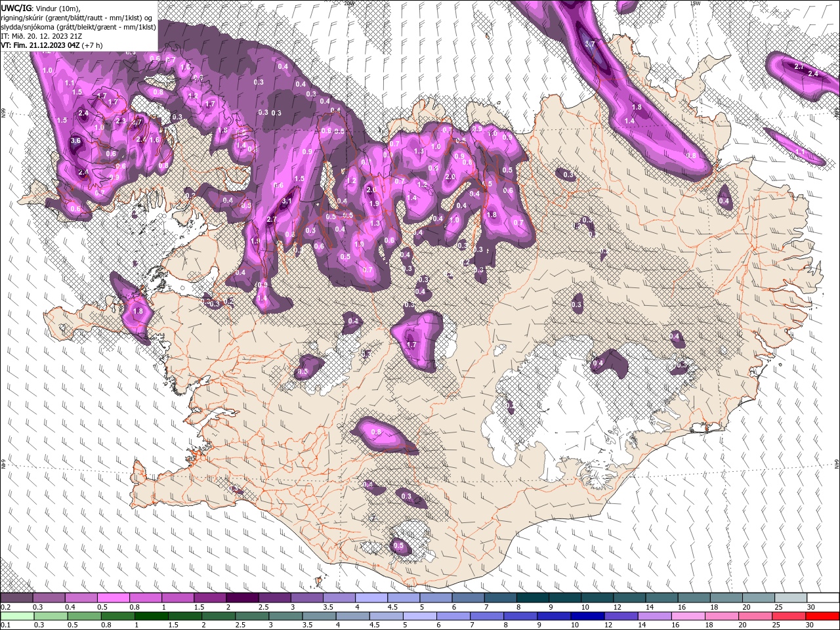Click the 'IT: Mið. 20. 12. 2023 21Z' line
The height and width of the screenshot is (630, 840).
pyautogui.click(x=41, y=35)
